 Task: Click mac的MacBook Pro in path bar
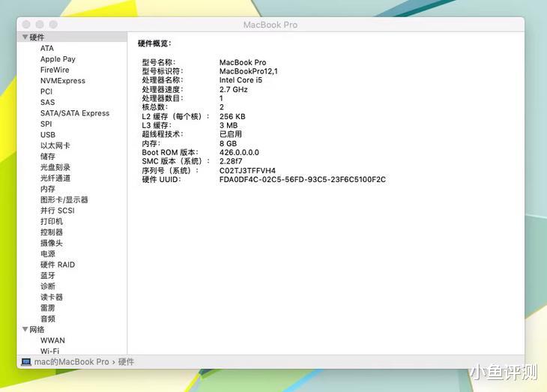click(71, 362)
